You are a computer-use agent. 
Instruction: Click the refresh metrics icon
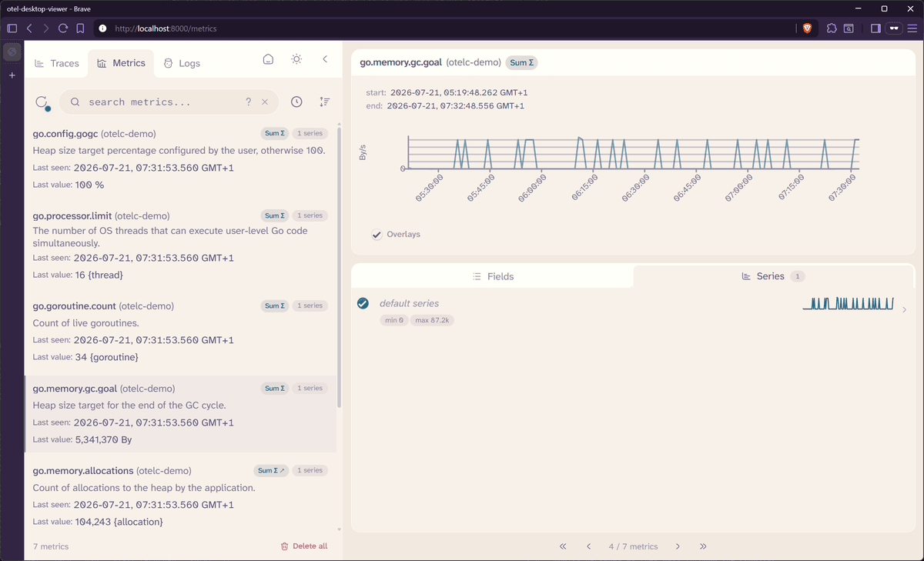(x=42, y=102)
